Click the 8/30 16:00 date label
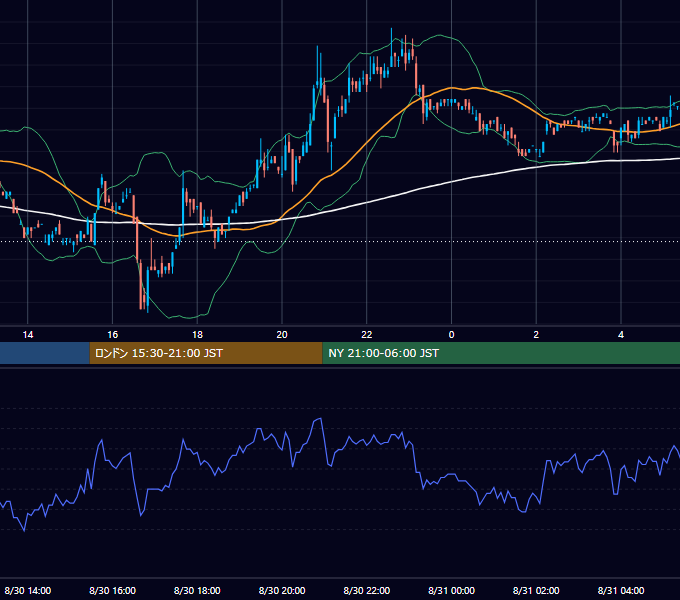680x600 pixels. pyautogui.click(x=112, y=590)
